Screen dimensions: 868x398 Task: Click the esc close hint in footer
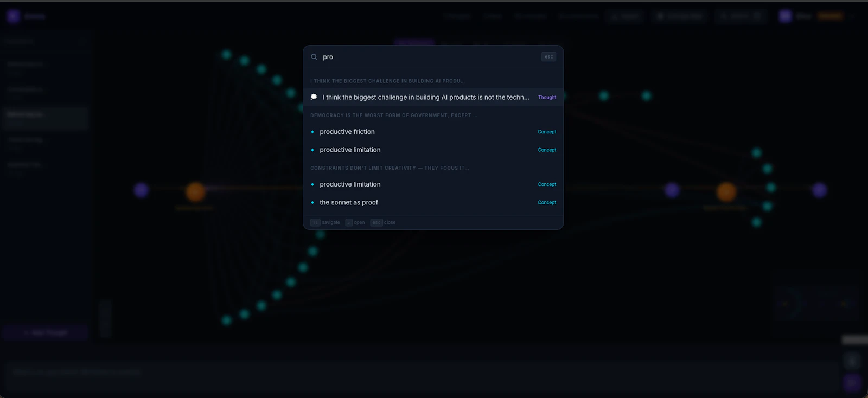point(383,223)
